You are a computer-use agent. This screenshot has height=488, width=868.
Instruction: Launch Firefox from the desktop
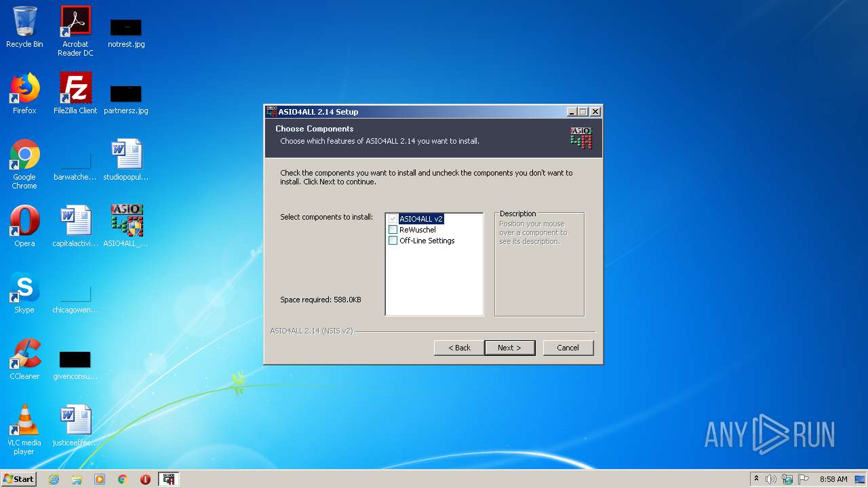tap(24, 94)
